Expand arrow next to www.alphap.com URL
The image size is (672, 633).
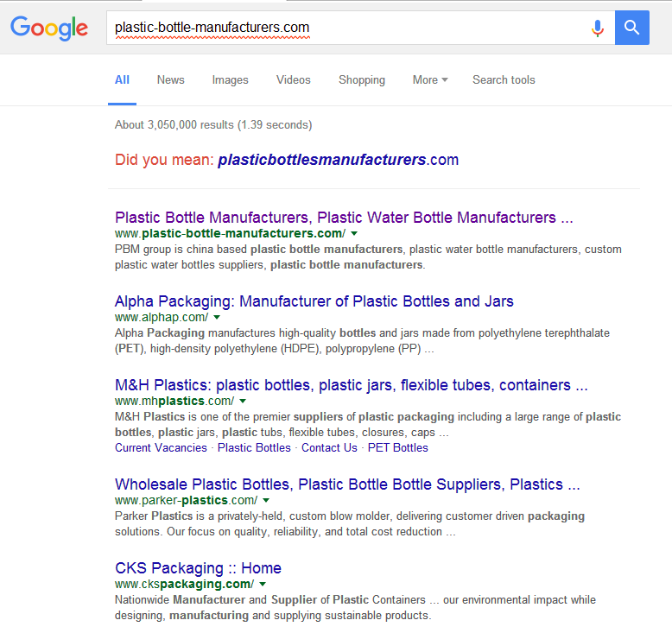coord(217,318)
